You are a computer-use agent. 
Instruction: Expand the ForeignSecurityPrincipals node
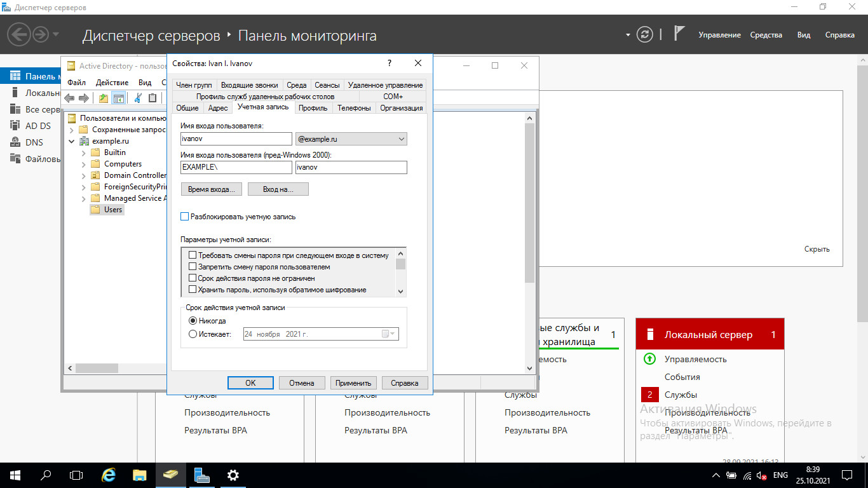(84, 187)
